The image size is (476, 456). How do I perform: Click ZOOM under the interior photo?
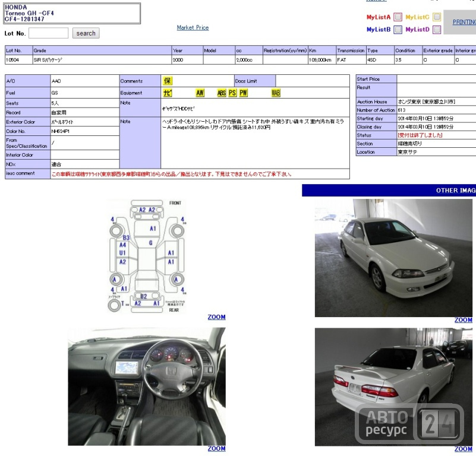click(216, 448)
